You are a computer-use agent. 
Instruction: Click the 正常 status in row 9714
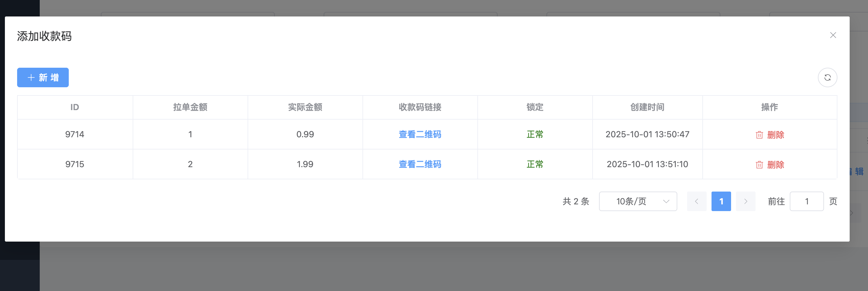[535, 135]
